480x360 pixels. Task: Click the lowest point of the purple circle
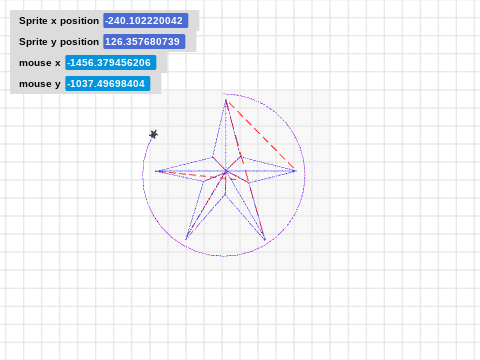point(223,256)
